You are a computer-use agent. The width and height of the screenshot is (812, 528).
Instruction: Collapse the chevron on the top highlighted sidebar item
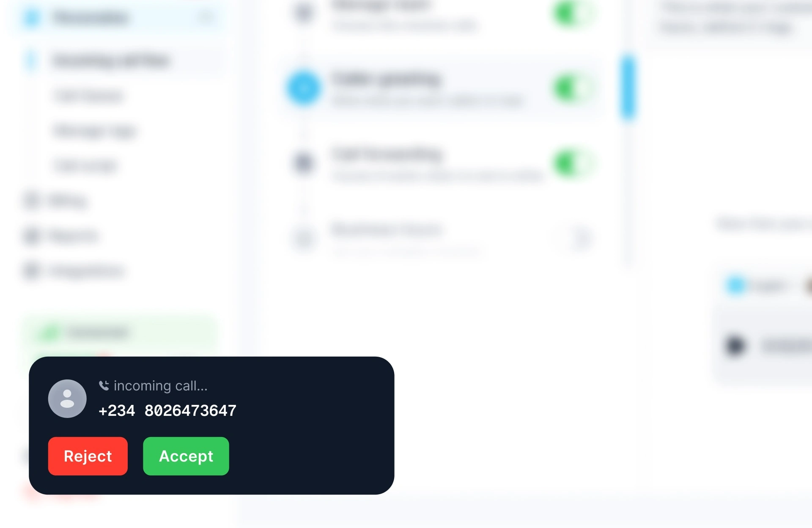click(206, 17)
